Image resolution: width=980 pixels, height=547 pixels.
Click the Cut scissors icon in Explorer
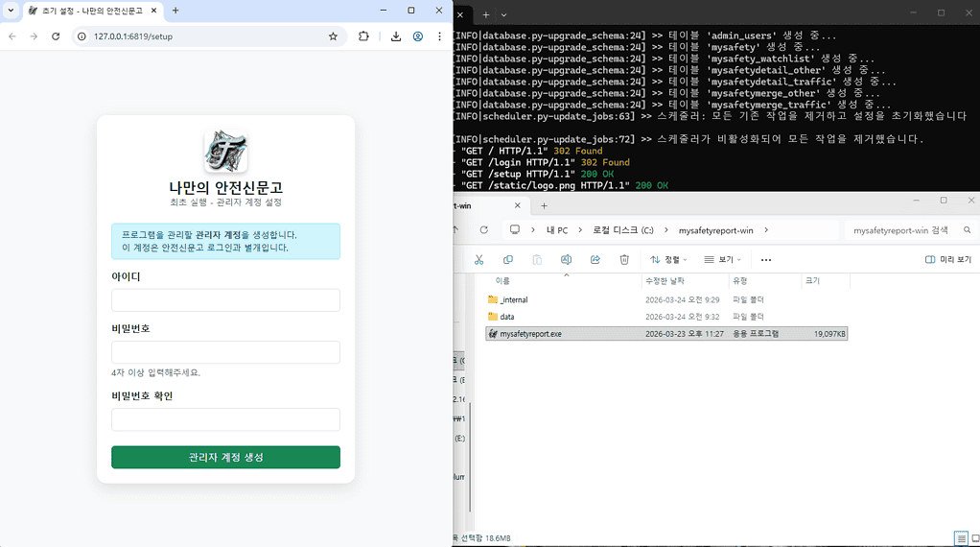coord(478,260)
